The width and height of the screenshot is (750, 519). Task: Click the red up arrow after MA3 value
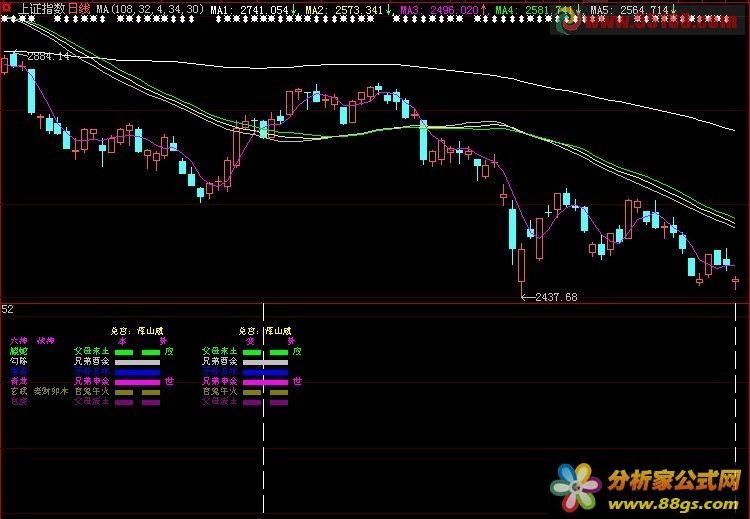483,9
